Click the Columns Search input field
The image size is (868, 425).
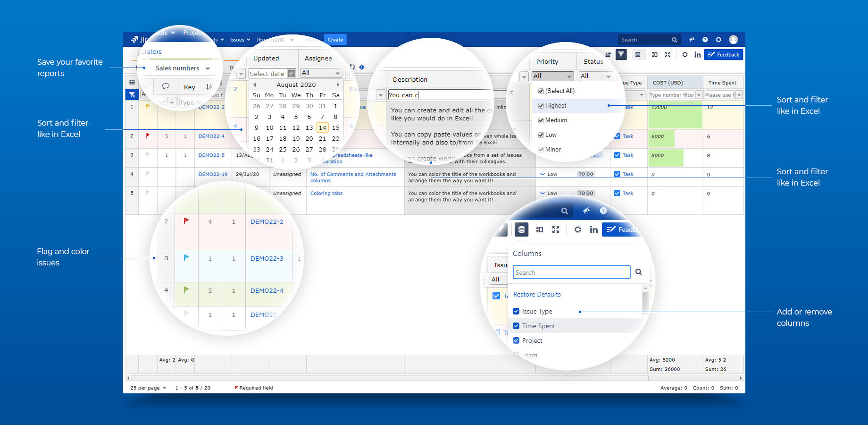(571, 272)
